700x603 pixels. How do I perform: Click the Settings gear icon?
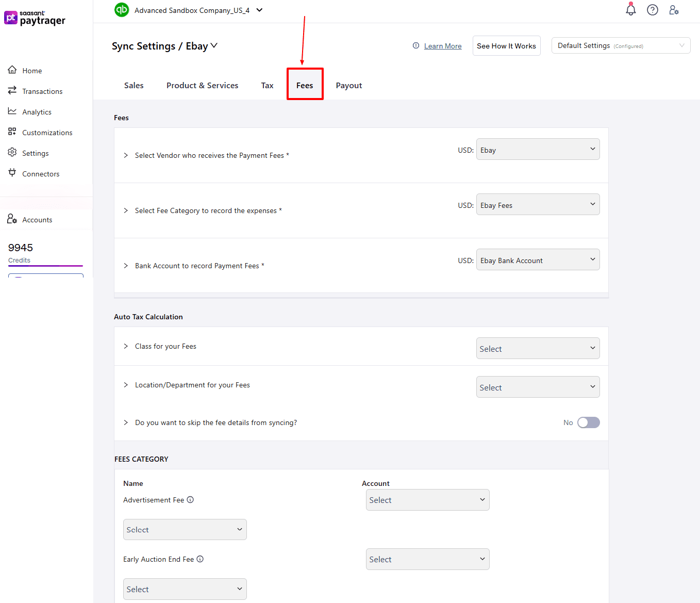(12, 152)
